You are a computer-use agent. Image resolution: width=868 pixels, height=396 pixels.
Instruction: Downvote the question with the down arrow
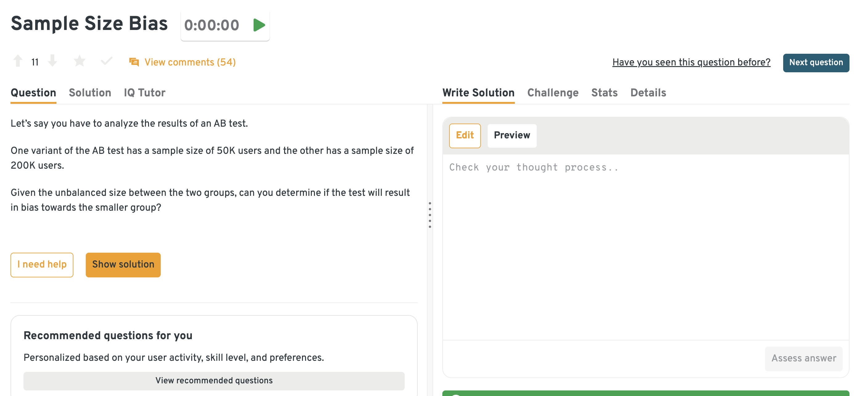coord(52,61)
